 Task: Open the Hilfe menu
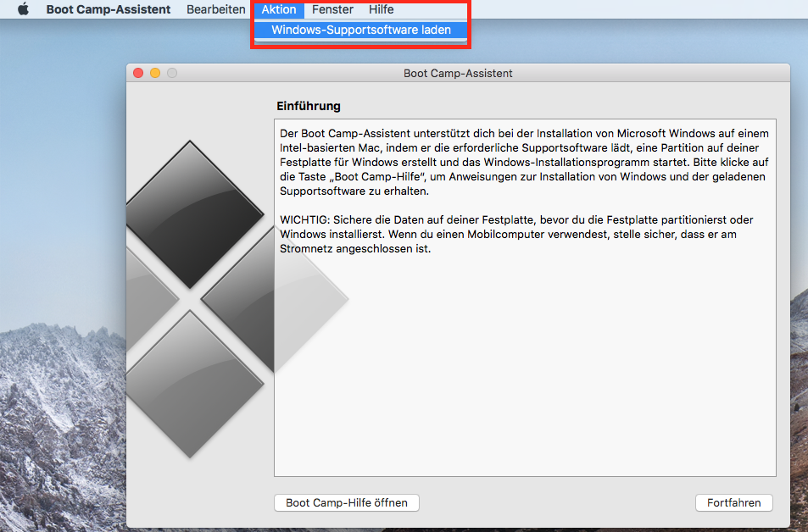click(x=382, y=9)
